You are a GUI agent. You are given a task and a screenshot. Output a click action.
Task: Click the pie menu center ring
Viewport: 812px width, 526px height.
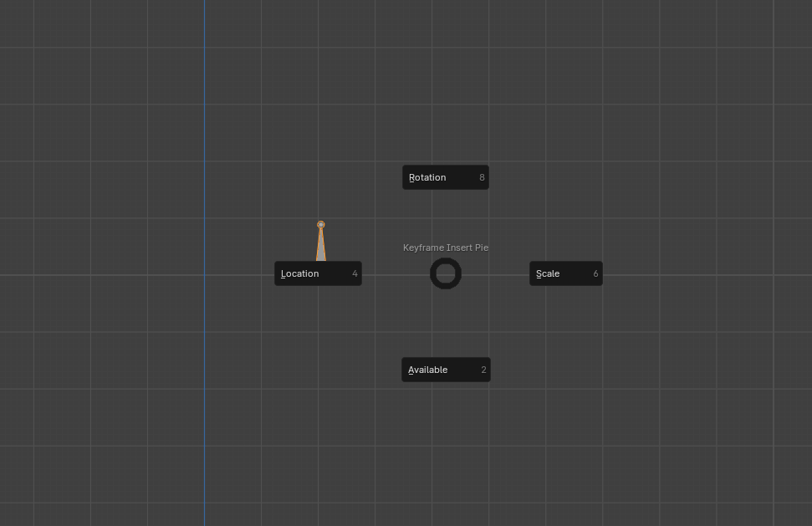click(x=446, y=263)
